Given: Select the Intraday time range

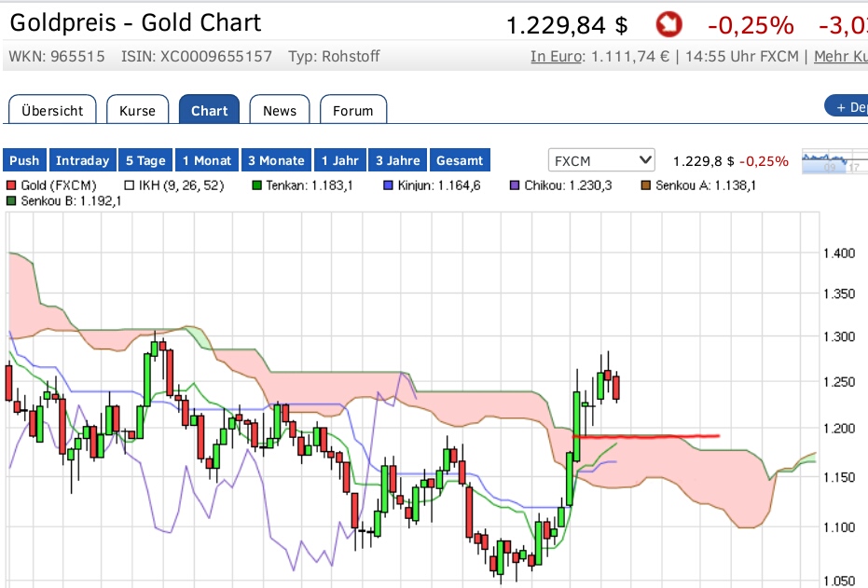Looking at the screenshot, I should 83,160.
